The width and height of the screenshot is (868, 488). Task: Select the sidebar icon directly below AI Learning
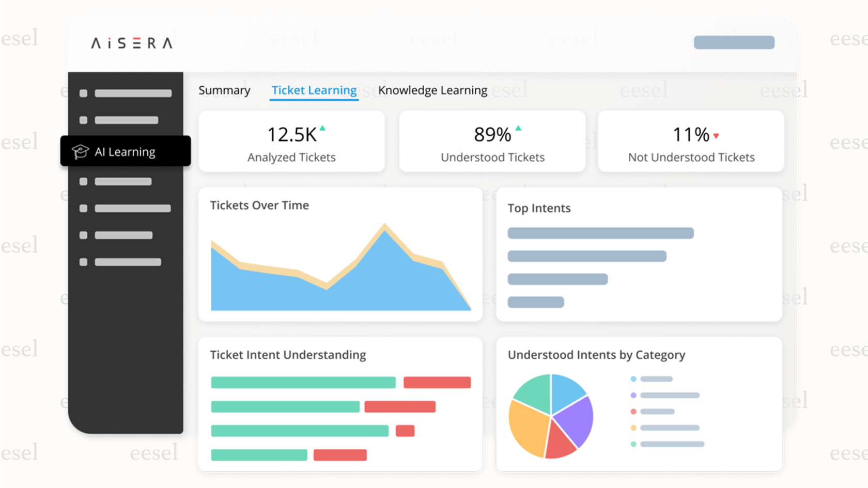point(83,181)
